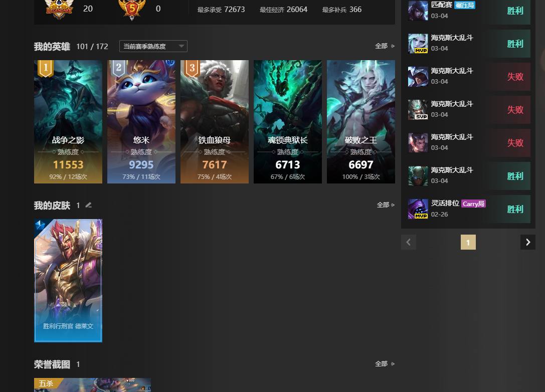Click the 最佳经济 26064 stat
This screenshot has height=392, width=545.
284,10
